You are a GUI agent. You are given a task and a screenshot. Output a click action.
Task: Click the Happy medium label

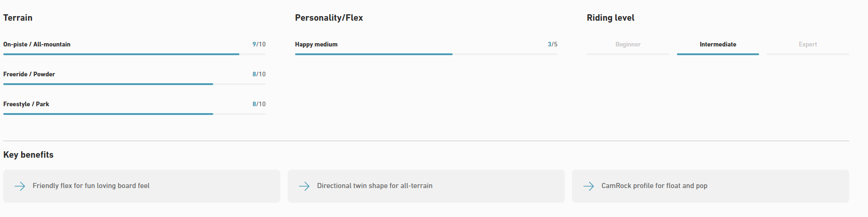pos(316,45)
